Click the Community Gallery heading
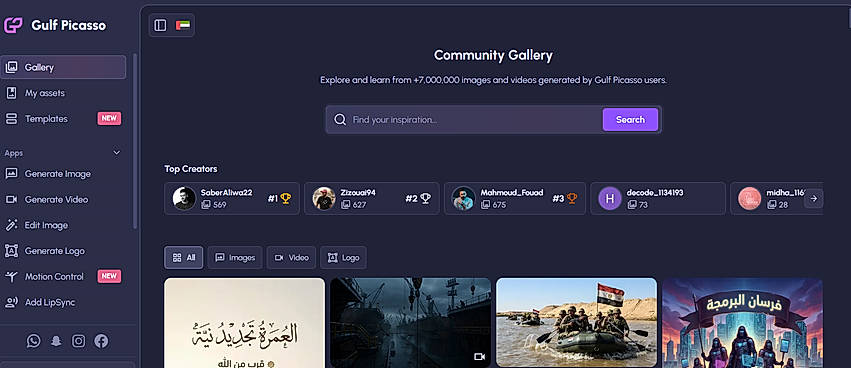This screenshot has height=368, width=851. [493, 55]
